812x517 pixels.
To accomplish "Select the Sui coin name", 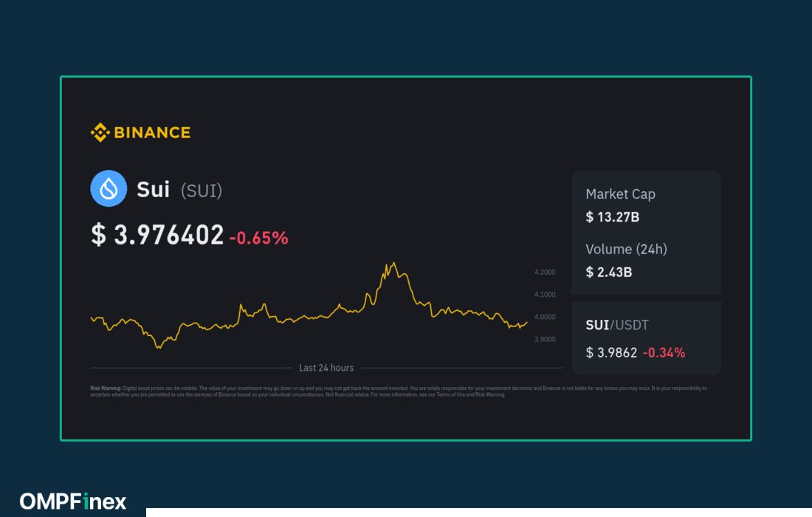I will [x=154, y=190].
